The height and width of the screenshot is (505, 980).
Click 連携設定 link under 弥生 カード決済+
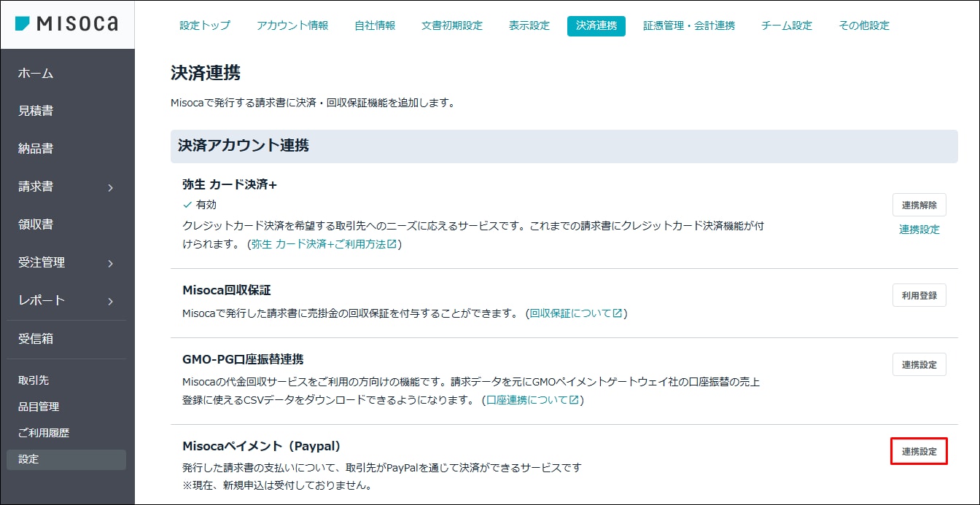pyautogui.click(x=919, y=230)
